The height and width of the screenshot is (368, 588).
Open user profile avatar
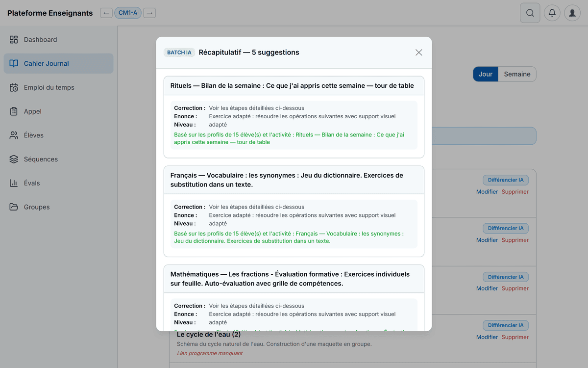tap(572, 13)
